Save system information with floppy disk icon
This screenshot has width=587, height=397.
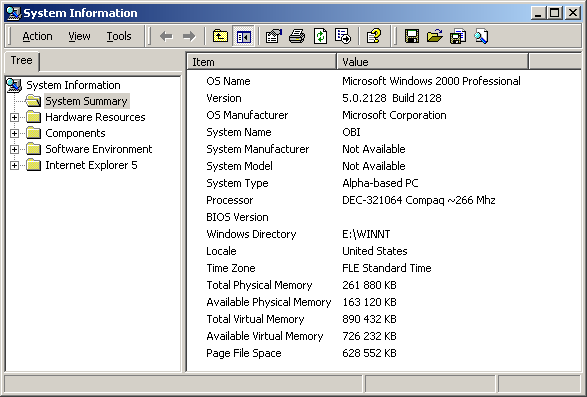click(412, 36)
